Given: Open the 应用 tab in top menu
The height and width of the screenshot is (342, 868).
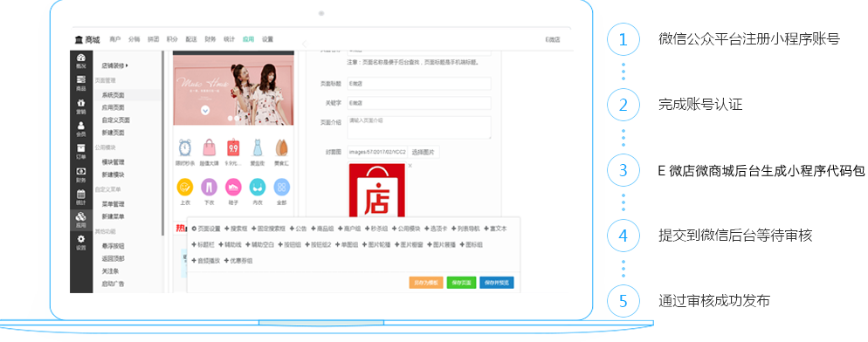Looking at the screenshot, I should click(248, 39).
